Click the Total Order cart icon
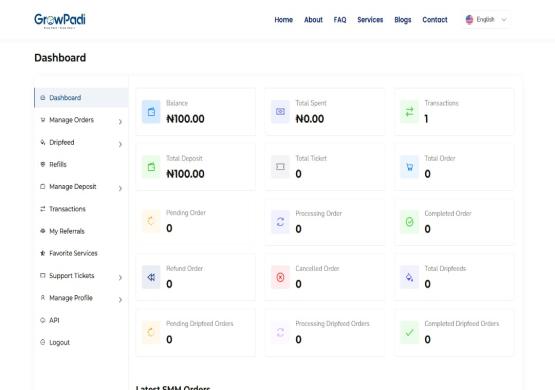The width and height of the screenshot is (555, 390). click(410, 167)
